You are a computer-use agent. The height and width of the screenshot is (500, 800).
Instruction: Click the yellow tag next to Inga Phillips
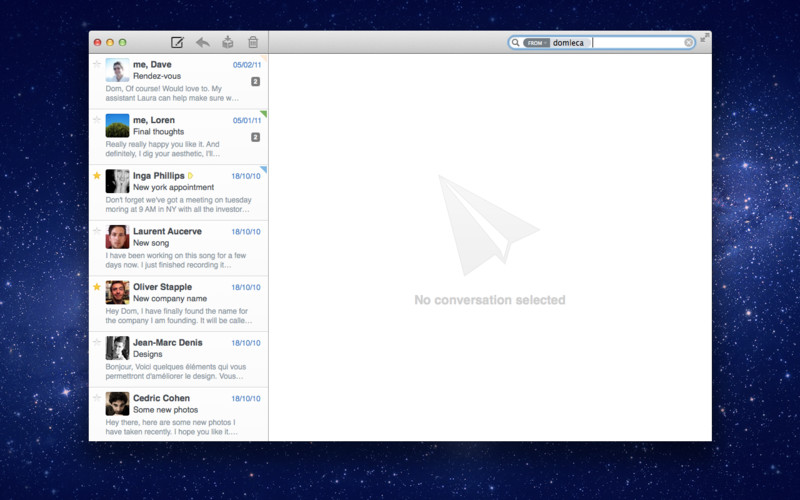(190, 176)
